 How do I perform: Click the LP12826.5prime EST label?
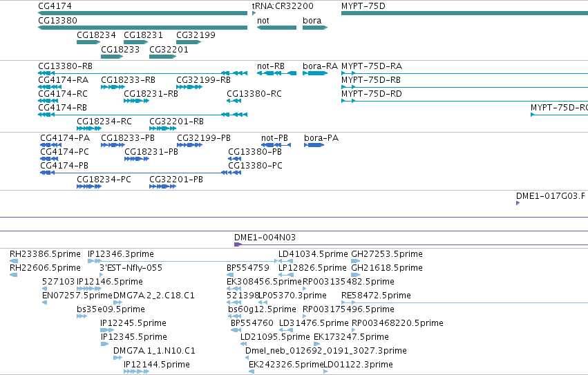point(312,268)
